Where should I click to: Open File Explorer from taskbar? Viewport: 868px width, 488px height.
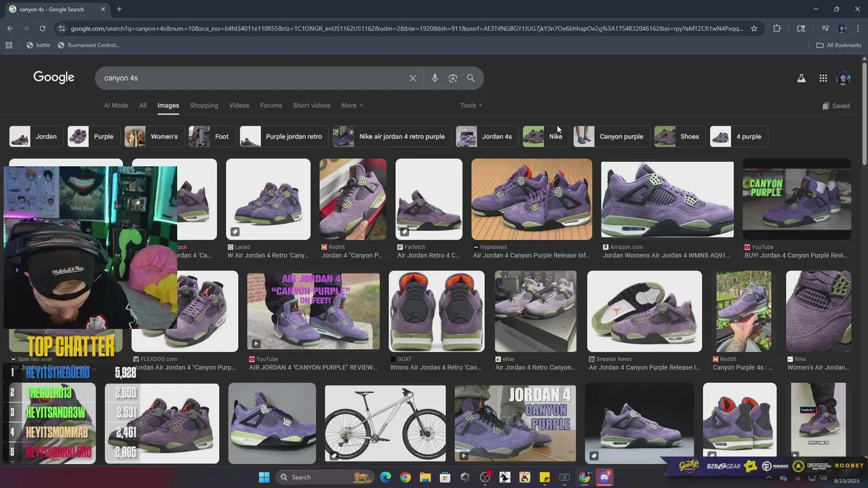coord(425,477)
